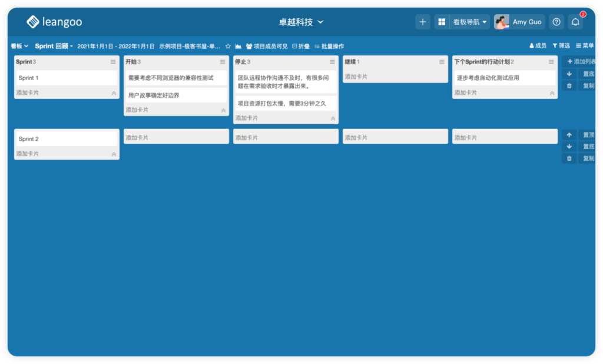The width and height of the screenshot is (603, 364).
Task: Click the trash icon beside 复制
Action: 569,158
